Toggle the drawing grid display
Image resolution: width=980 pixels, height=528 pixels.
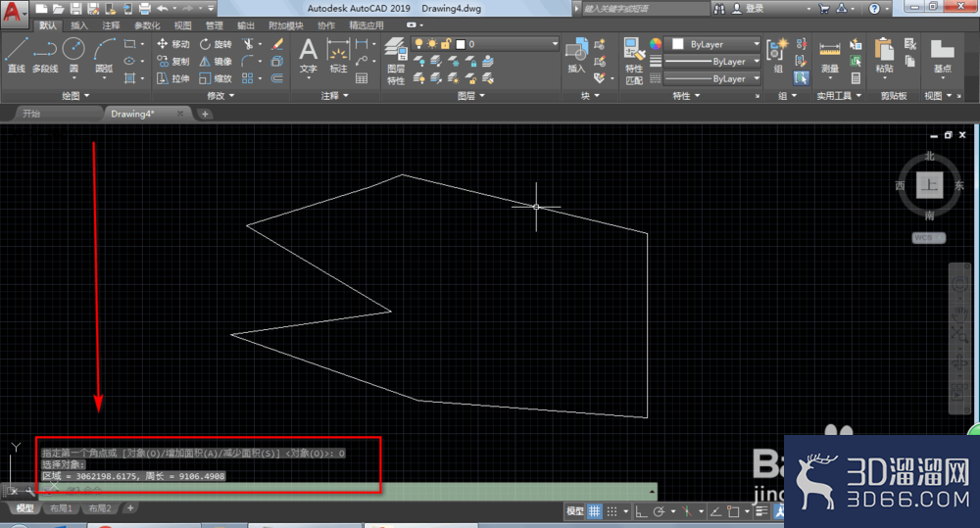[x=595, y=511]
